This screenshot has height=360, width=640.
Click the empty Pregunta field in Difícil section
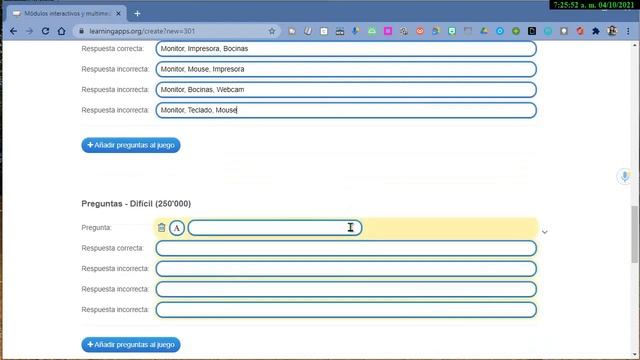tap(275, 228)
